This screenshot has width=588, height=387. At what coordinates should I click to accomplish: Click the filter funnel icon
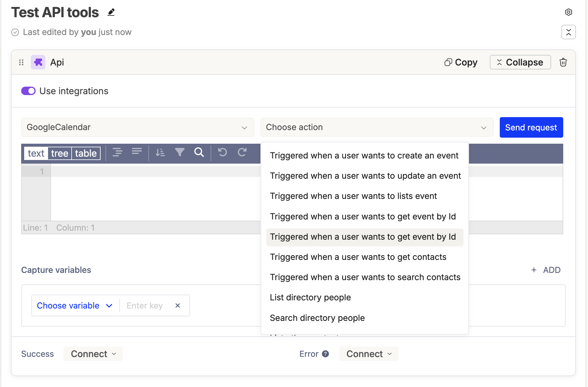tap(179, 152)
